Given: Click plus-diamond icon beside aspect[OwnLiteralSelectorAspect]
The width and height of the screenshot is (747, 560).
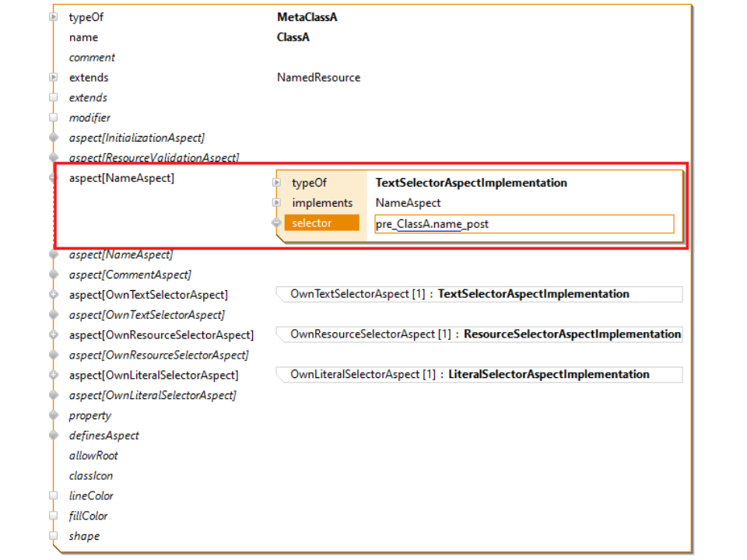Looking at the screenshot, I should (54, 375).
